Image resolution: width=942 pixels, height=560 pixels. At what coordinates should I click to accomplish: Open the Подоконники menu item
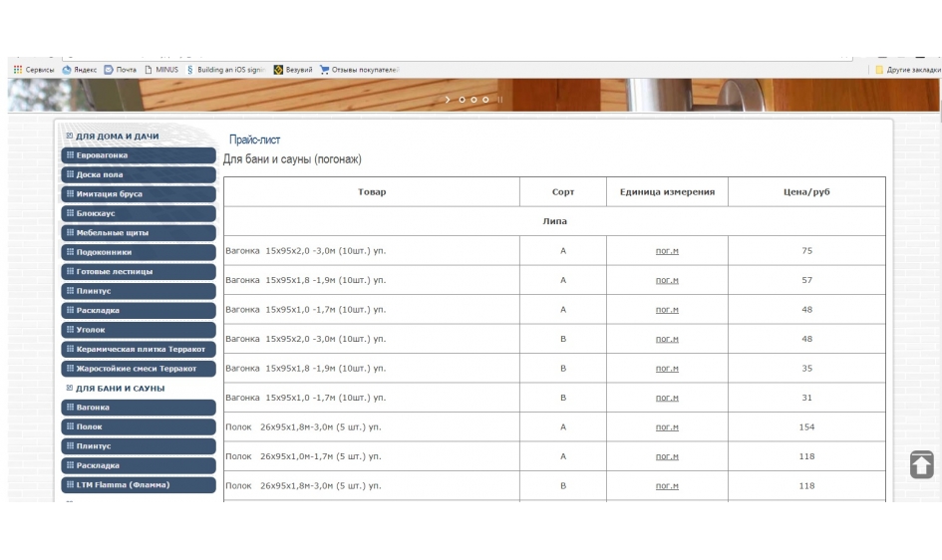139,252
